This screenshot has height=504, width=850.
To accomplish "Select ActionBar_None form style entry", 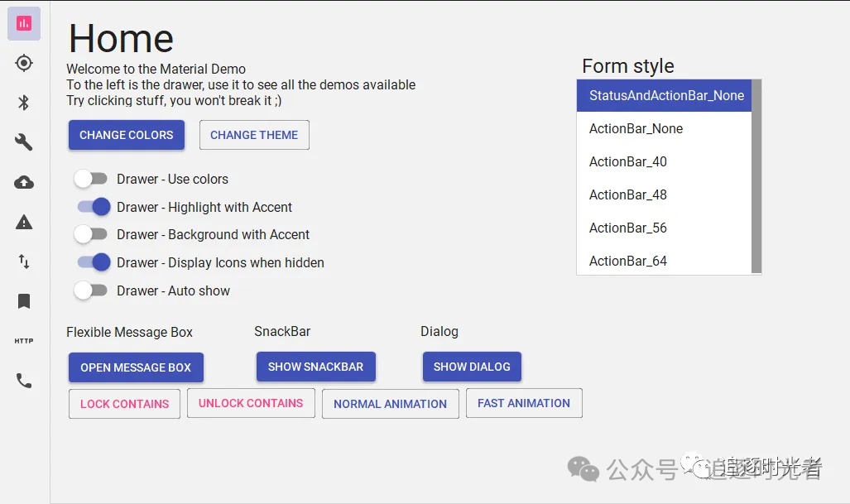I will click(x=664, y=128).
